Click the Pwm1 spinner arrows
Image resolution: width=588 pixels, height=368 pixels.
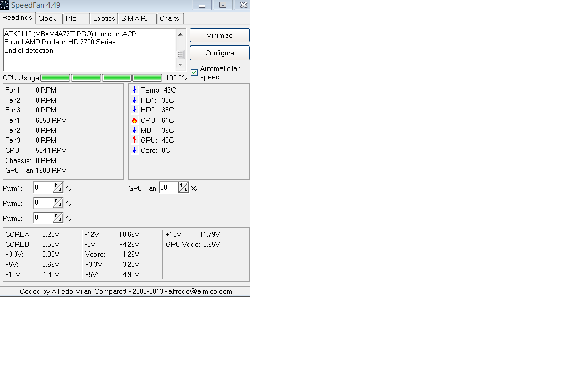tap(58, 188)
